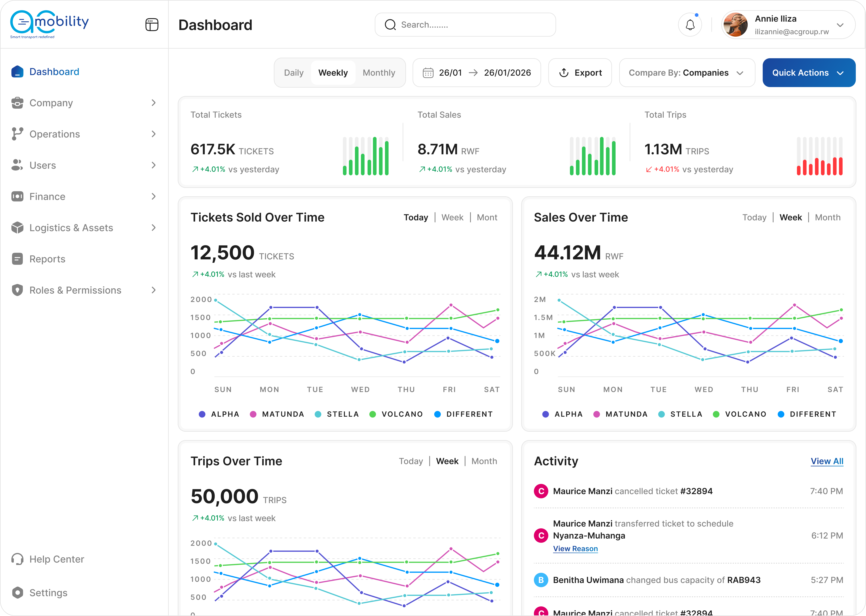Toggle ALPHA series in Sales Over Time legend
This screenshot has width=866, height=616.
pos(562,414)
